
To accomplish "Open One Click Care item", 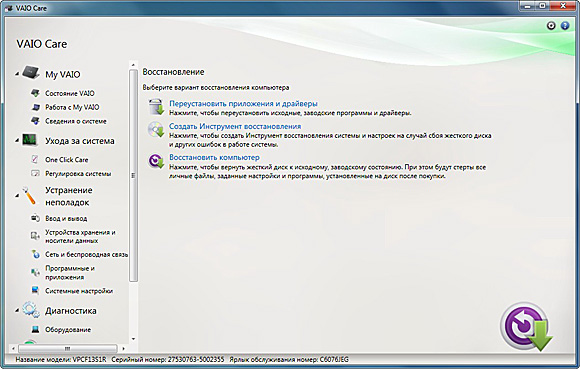I will pos(67,160).
